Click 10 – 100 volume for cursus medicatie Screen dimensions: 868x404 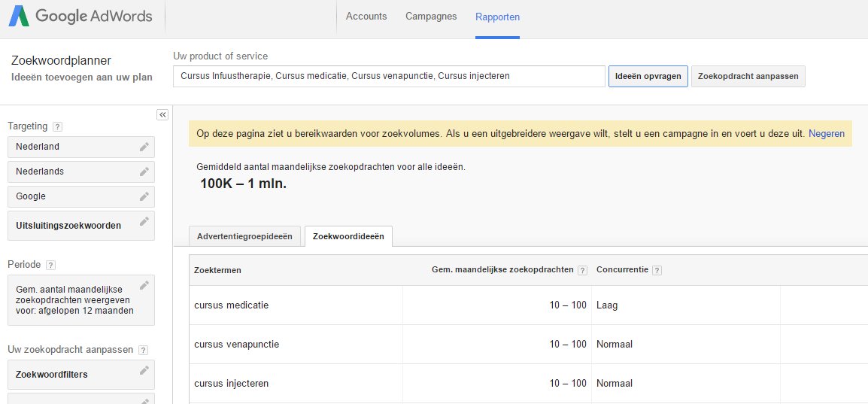click(x=568, y=305)
